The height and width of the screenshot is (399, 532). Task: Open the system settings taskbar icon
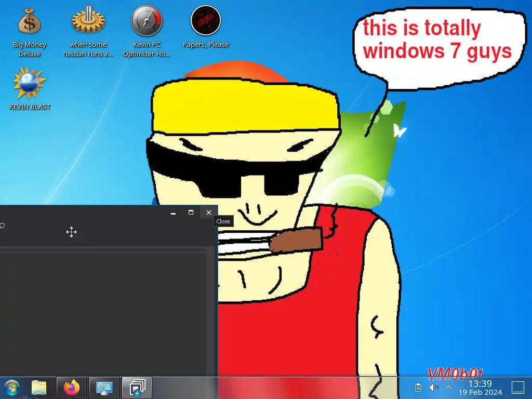104,388
